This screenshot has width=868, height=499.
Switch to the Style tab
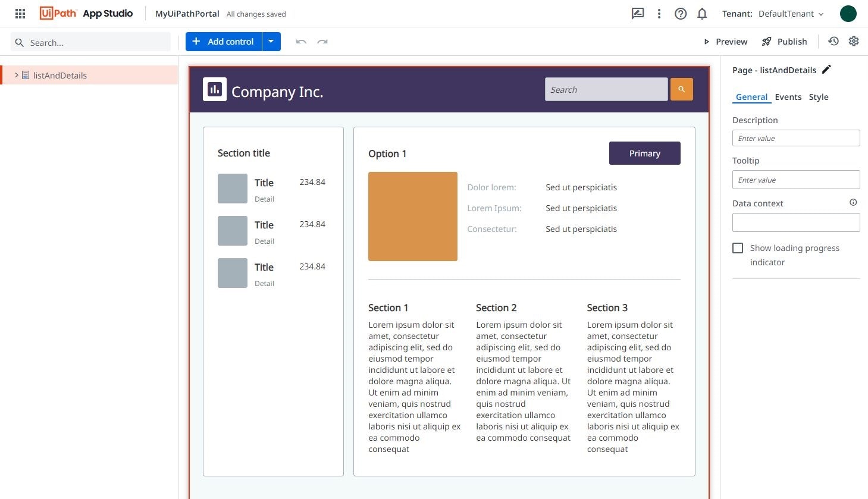(819, 96)
